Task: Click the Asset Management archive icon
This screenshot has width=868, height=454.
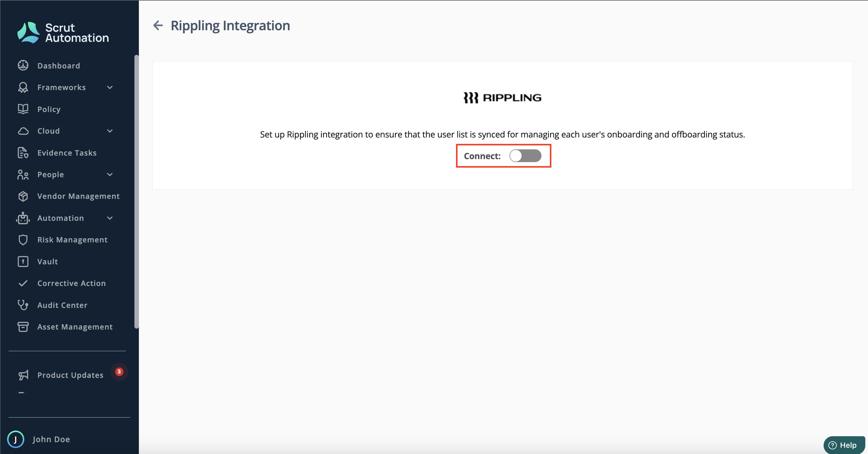Action: point(23,327)
